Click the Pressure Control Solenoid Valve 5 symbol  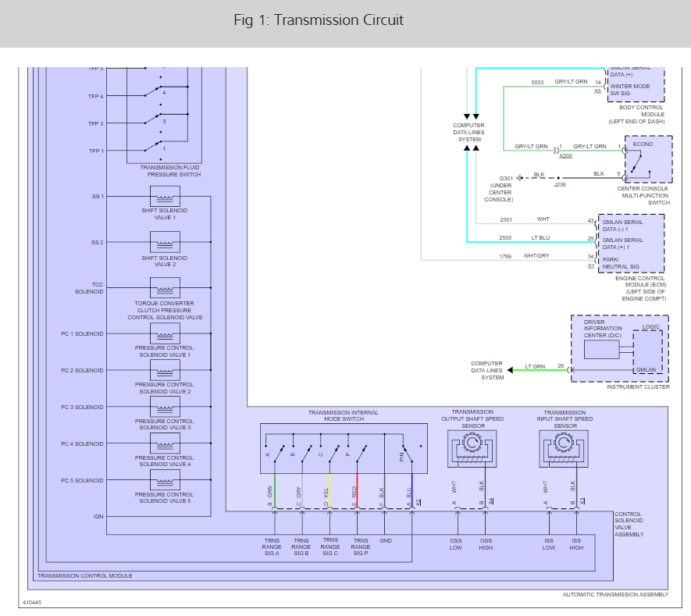[164, 481]
